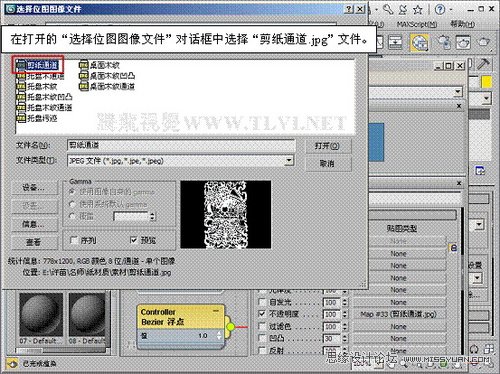Open the dropdown arrow beside the help icon
This screenshot has height=374, width=500.
pos(451,9)
